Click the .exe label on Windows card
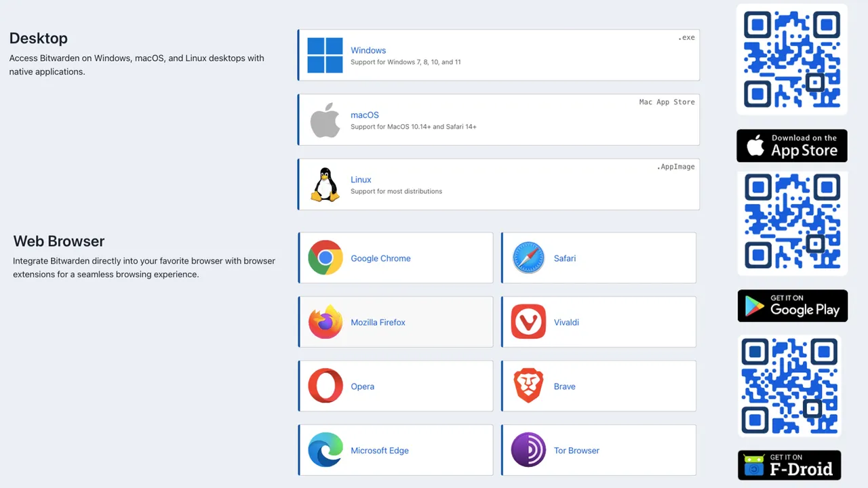Screen dimensions: 868x488 tap(686, 37)
